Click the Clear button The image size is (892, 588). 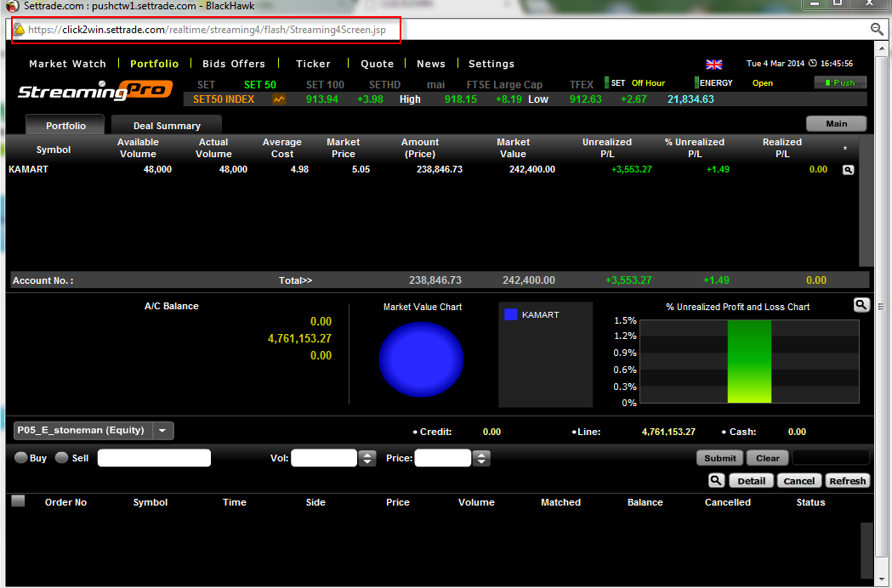coord(767,458)
